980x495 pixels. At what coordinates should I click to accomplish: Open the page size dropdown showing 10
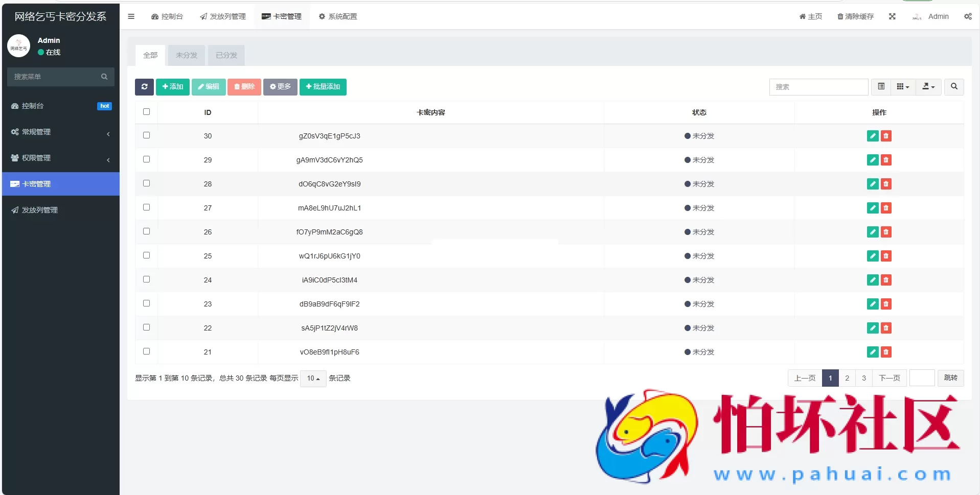click(313, 379)
